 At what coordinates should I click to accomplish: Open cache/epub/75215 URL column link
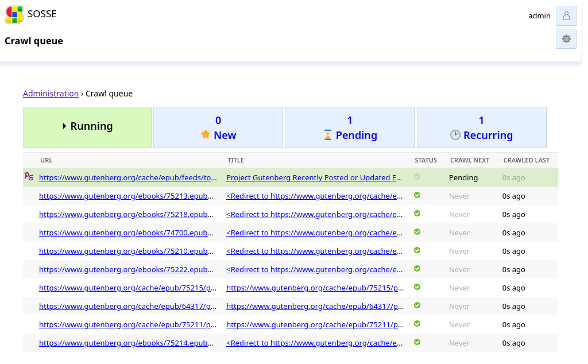(127, 288)
